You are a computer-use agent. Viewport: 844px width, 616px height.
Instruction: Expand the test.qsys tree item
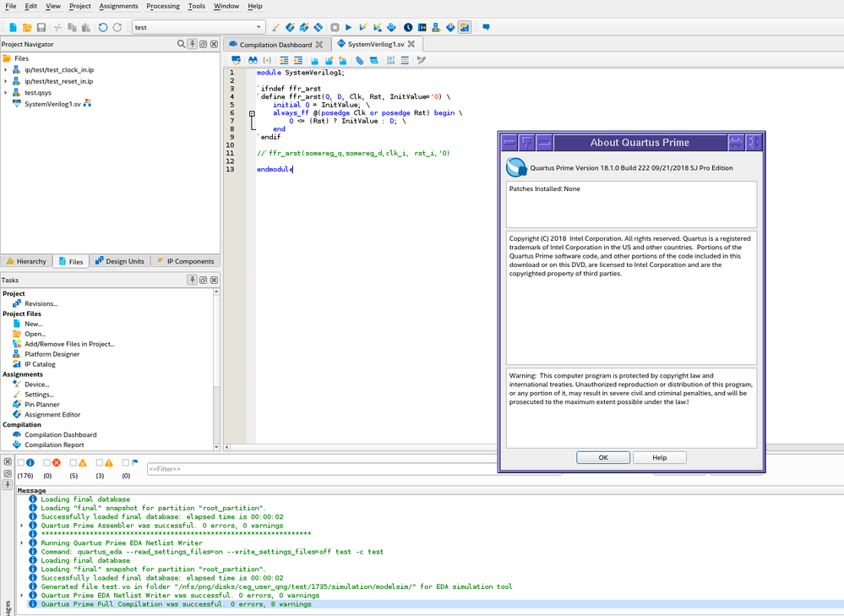pos(5,92)
